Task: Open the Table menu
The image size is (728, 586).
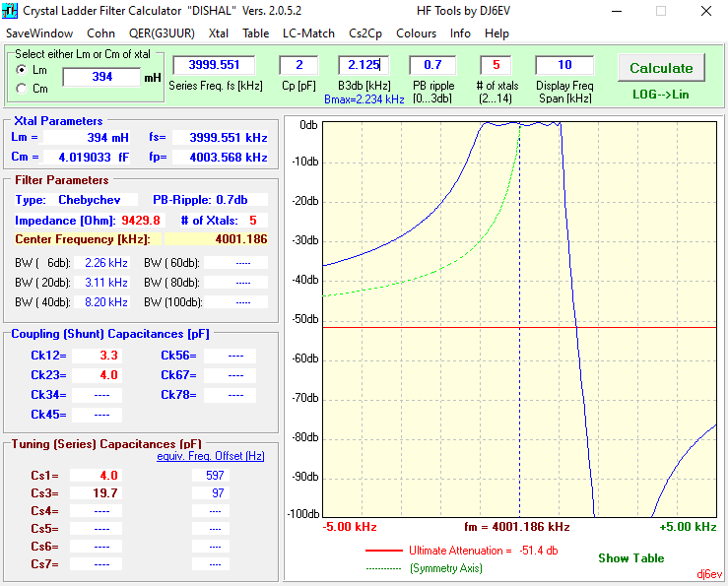Action: 255,33
